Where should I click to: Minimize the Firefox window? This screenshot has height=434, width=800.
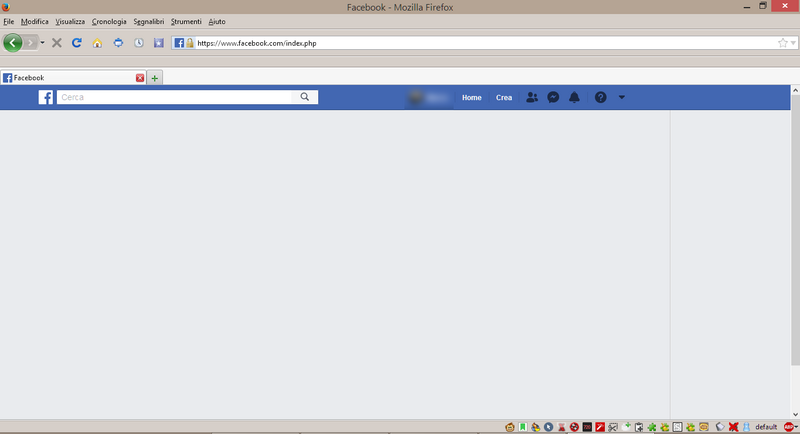[747, 7]
